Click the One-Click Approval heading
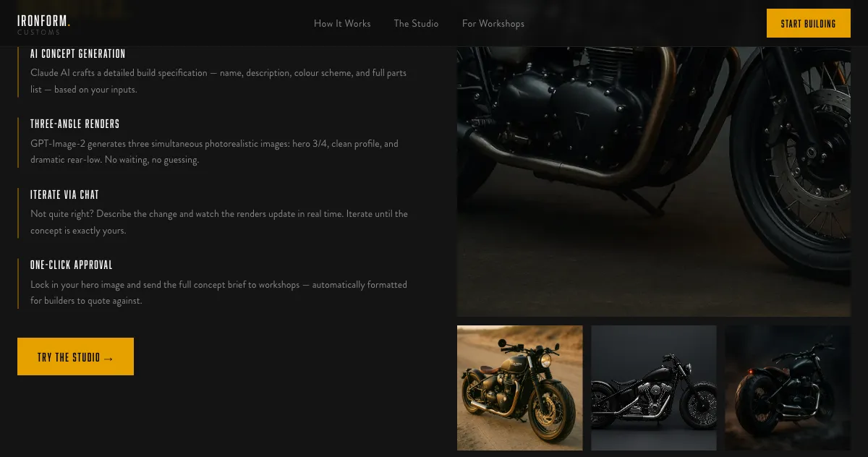 pyautogui.click(x=72, y=265)
